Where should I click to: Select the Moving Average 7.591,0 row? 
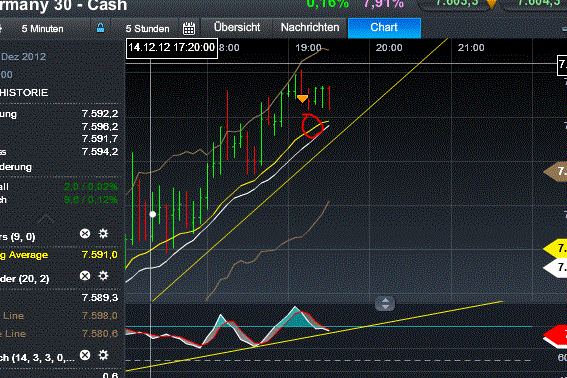59,255
